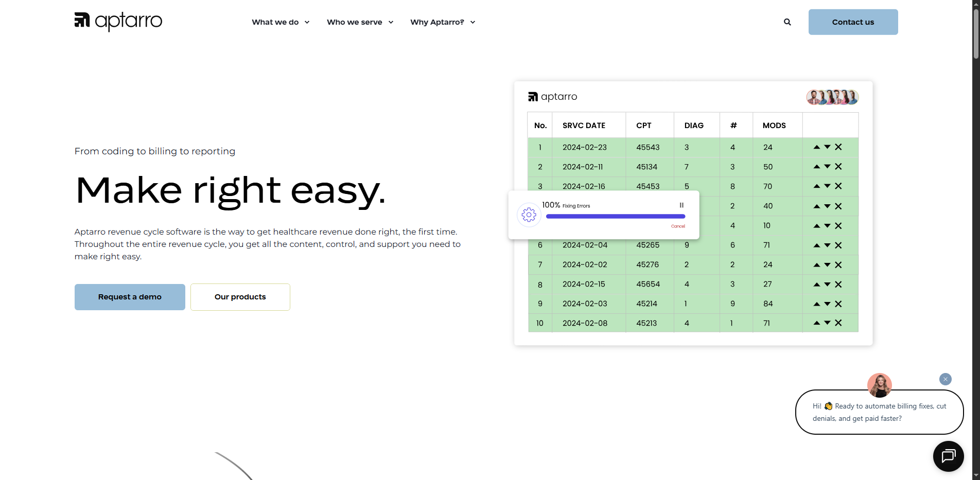Screen dimensions: 980x480
Task: Delete the MODS 40 row
Action: 838,206
